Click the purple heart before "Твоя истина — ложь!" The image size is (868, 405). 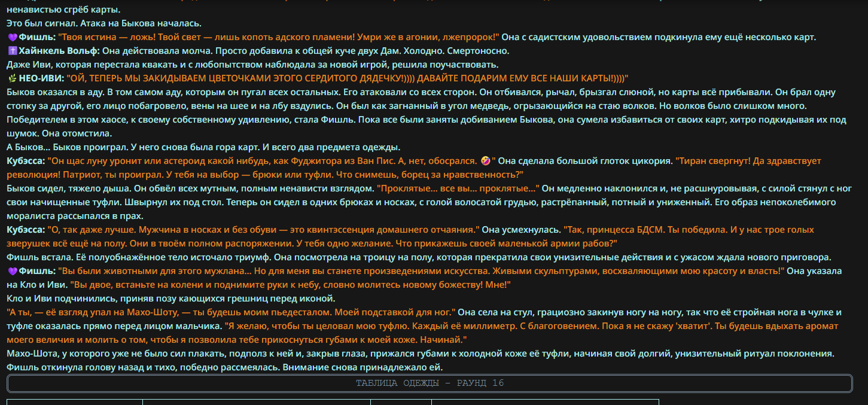tap(12, 37)
